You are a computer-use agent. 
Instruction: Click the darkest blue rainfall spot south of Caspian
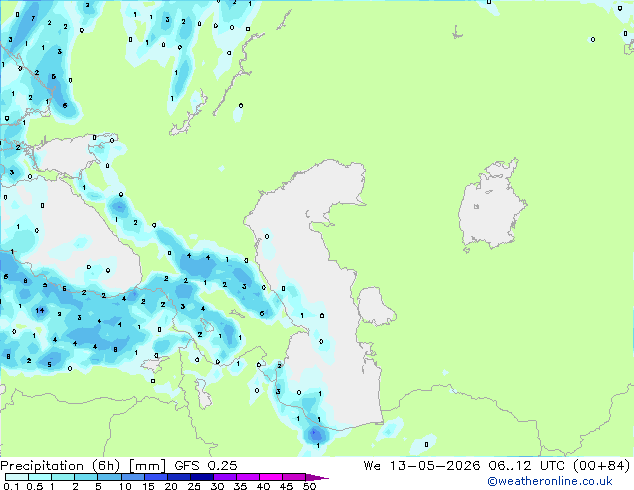(316, 435)
